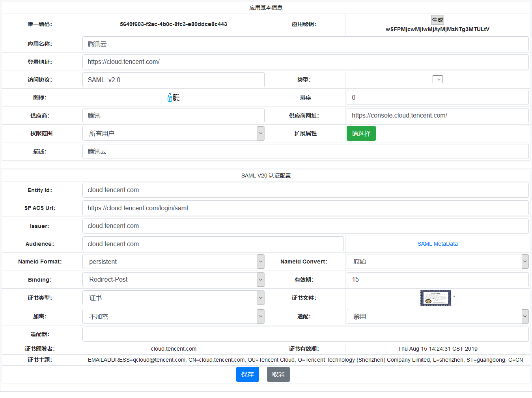Select the SP ACS Url input field

pyautogui.click(x=305, y=208)
